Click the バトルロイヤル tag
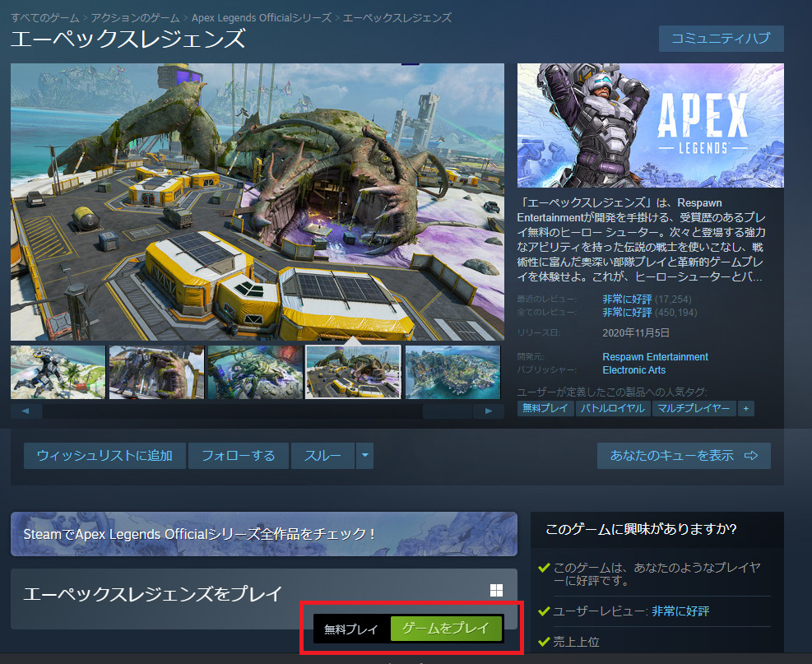812x664 pixels. click(x=613, y=409)
